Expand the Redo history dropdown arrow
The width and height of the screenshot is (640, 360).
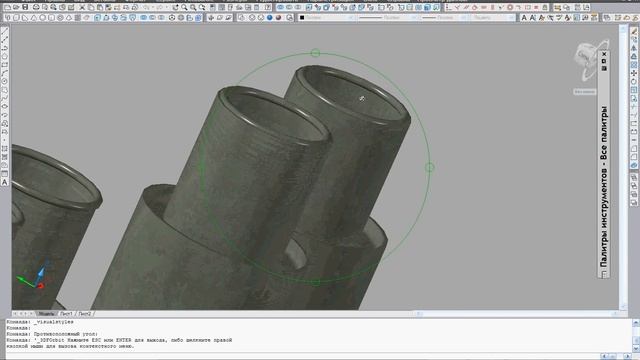(x=167, y=7)
